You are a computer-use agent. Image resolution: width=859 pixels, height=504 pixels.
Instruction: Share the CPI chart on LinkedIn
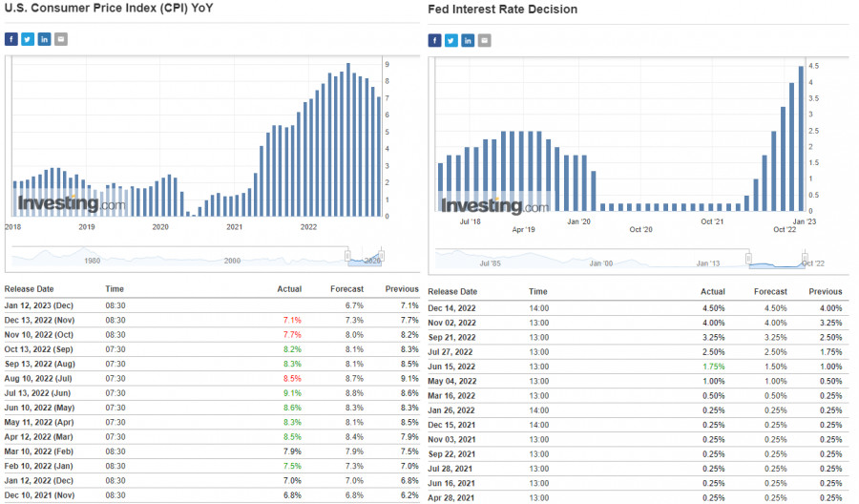coord(45,39)
